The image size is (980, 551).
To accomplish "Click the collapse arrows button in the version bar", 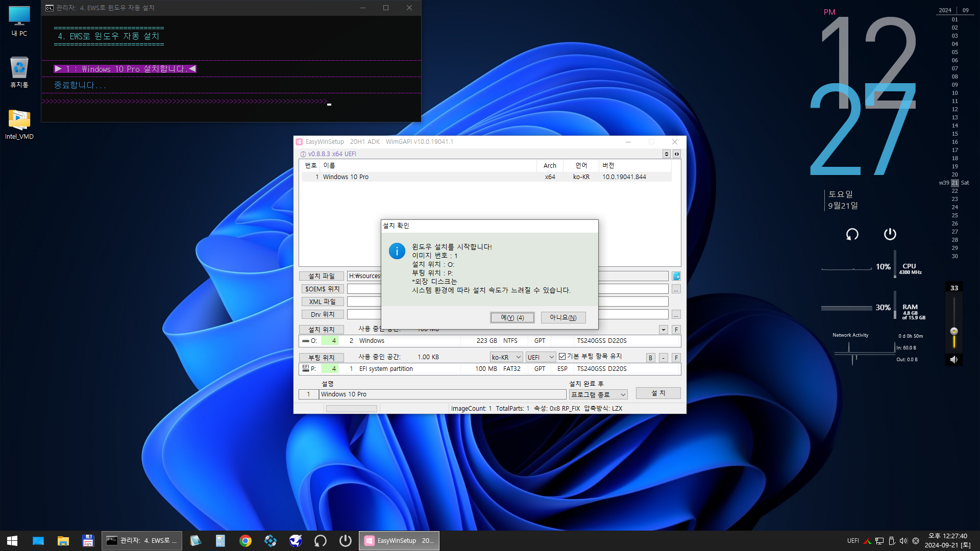I will point(676,154).
